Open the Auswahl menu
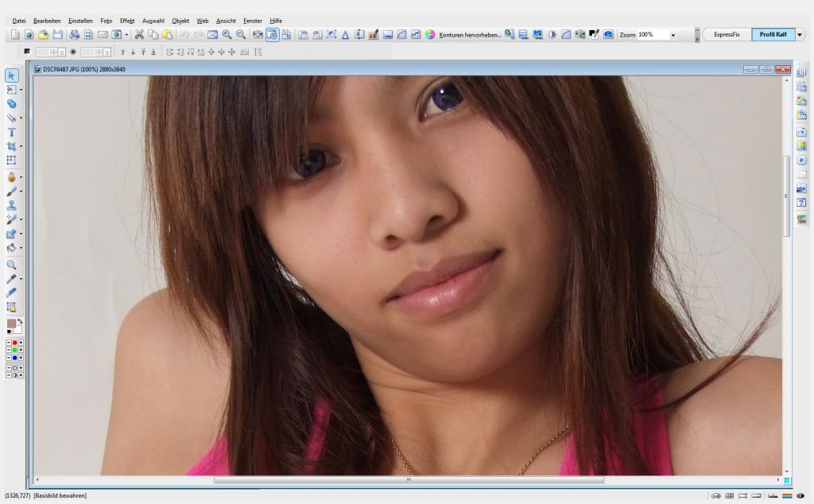 153,21
